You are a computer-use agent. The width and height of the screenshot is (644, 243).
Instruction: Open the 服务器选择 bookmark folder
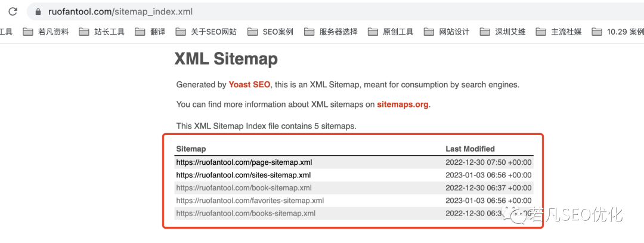point(331,32)
